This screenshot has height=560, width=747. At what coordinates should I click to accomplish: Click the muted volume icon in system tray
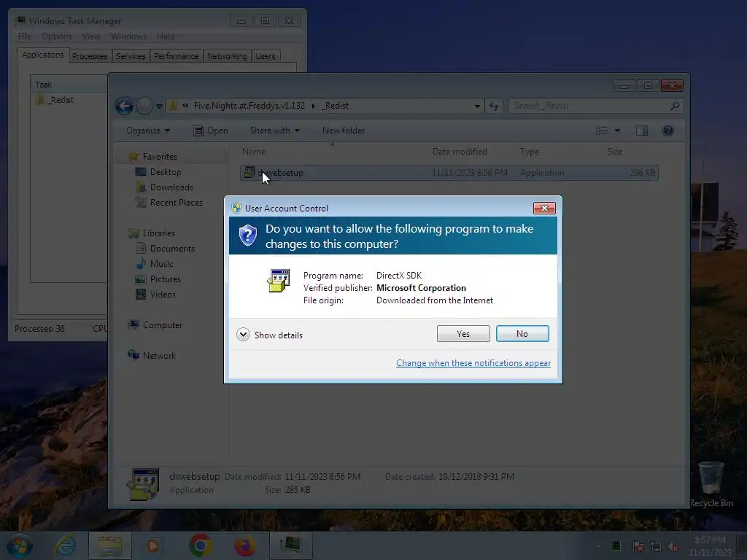(673, 546)
